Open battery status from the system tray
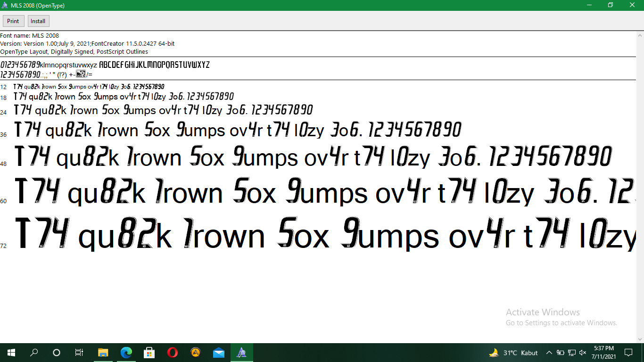 point(560,352)
